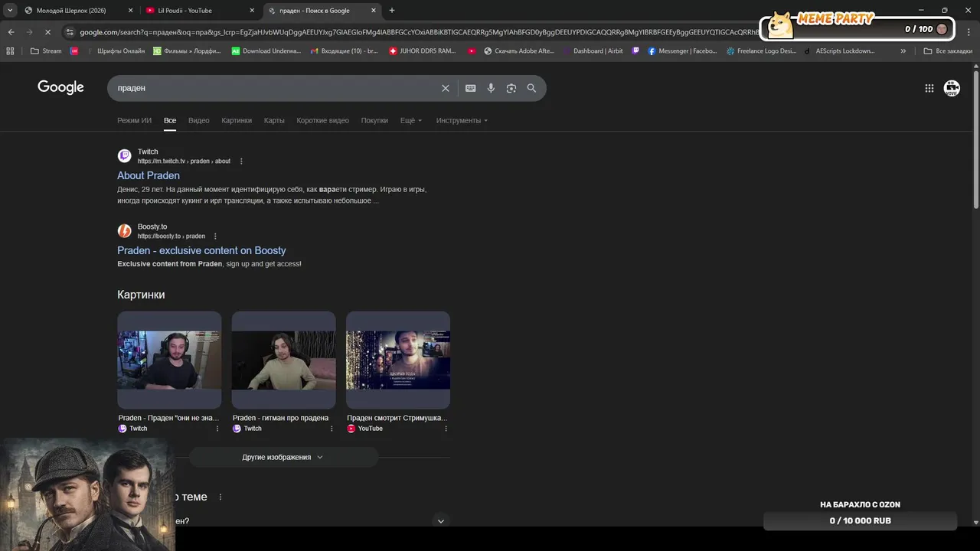Open 'гитман про прадена' image thumbnail
The width and height of the screenshot is (980, 551).
283,360
